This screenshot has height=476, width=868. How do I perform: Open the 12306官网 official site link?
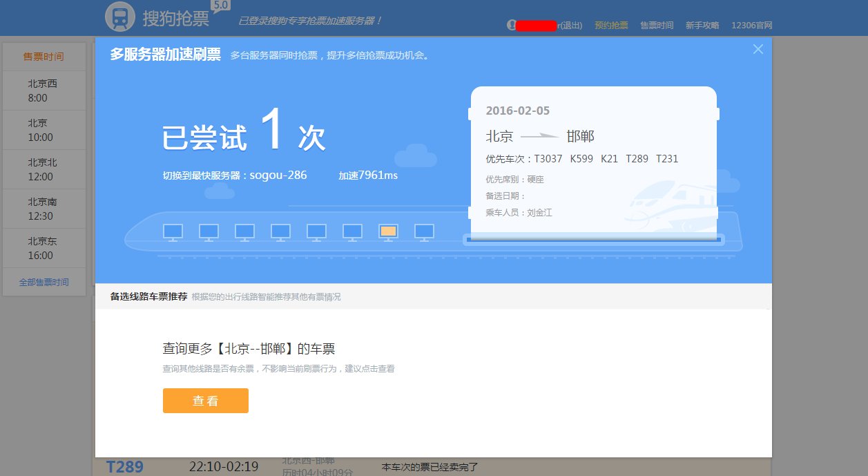coord(752,23)
